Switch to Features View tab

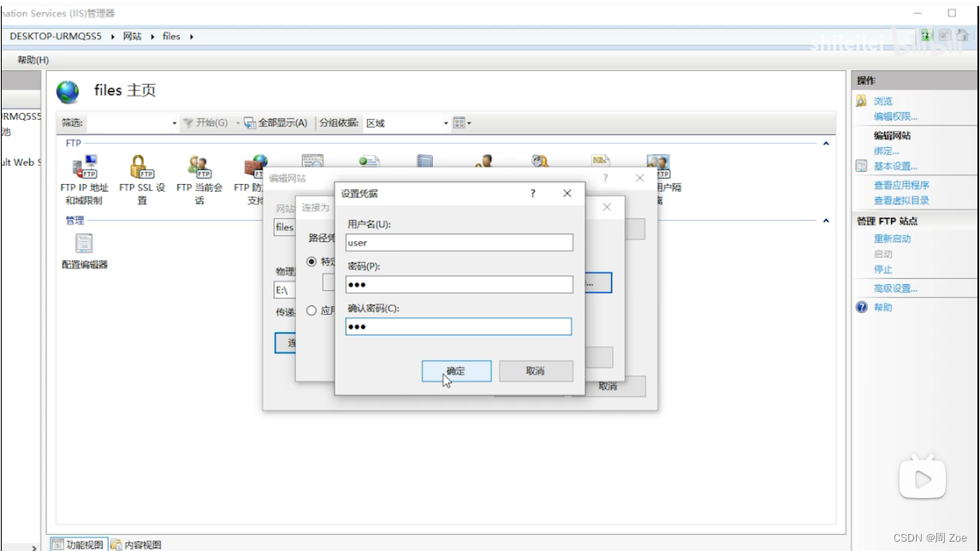pyautogui.click(x=79, y=545)
